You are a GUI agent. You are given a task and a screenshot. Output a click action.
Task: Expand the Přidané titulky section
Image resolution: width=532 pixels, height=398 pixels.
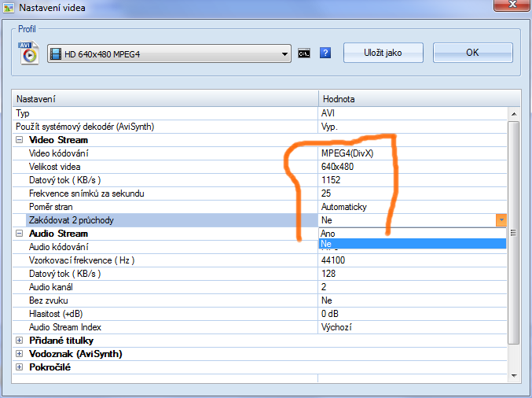[x=20, y=341]
